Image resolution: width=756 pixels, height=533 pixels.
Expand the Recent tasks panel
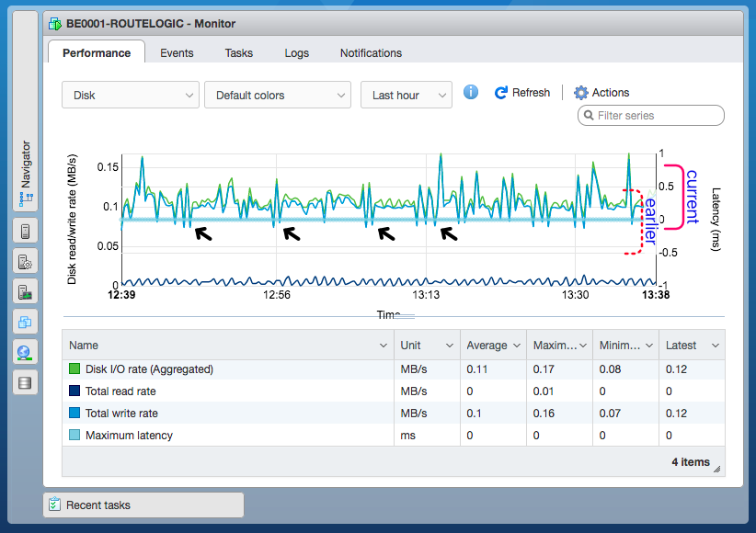point(143,505)
